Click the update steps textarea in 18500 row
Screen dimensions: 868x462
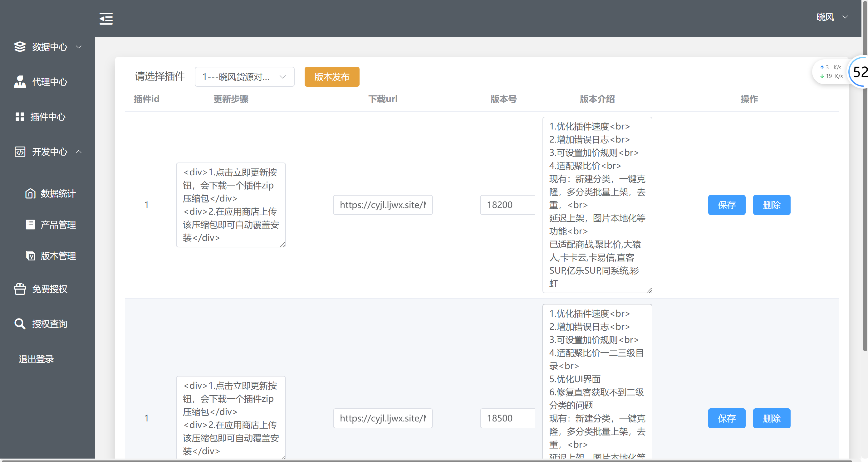231,417
